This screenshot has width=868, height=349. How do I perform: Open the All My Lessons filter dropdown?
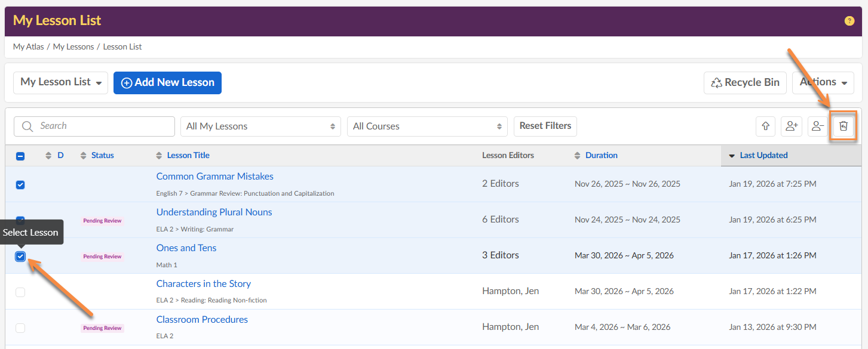point(260,126)
